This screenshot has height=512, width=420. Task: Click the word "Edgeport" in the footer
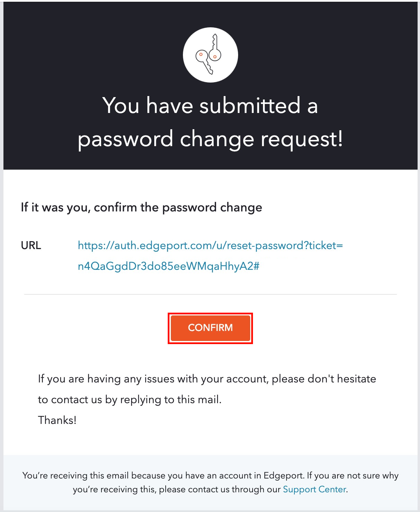pos(283,476)
